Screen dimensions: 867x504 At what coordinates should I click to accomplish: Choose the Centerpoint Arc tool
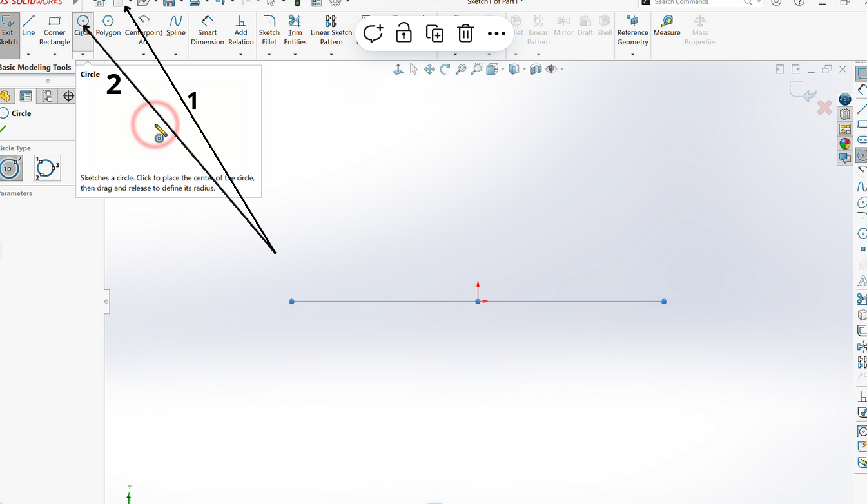tap(144, 32)
